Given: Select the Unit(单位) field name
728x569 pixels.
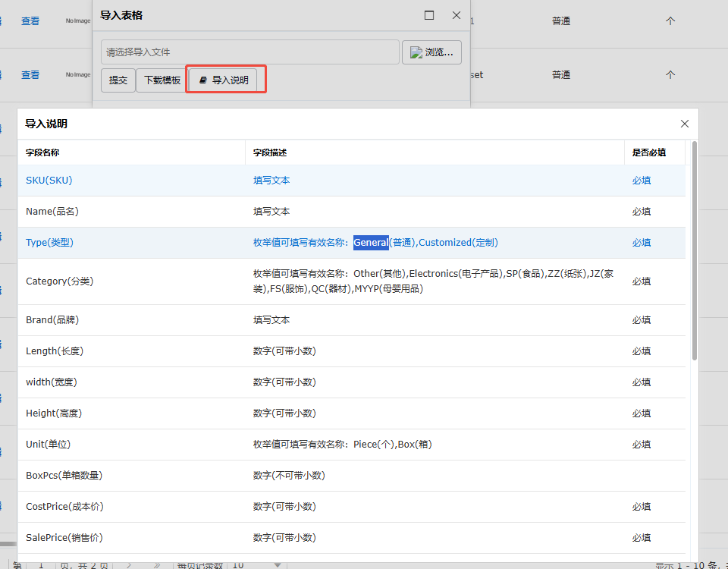Looking at the screenshot, I should 49,445.
